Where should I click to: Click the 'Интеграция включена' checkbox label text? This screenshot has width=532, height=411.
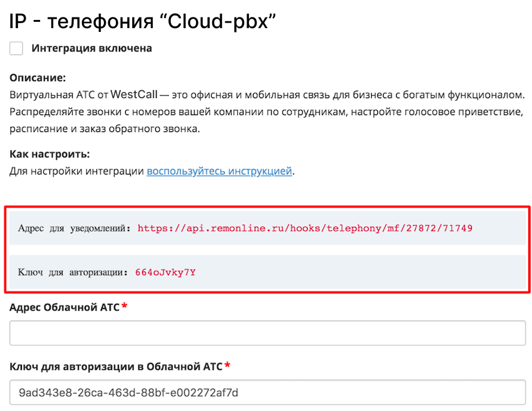click(x=91, y=48)
